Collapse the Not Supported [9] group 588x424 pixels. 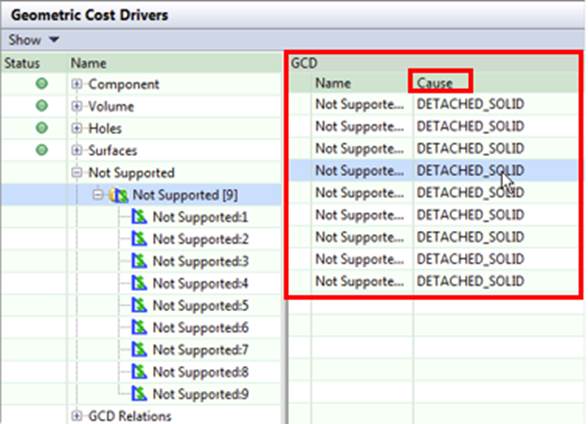coord(98,195)
